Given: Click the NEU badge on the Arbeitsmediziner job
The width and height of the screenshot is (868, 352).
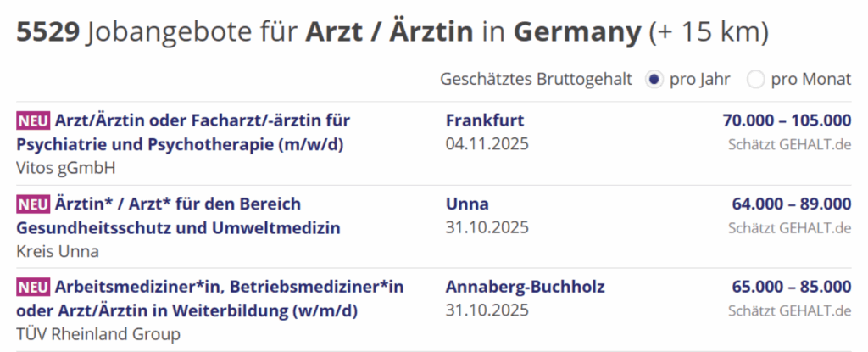Looking at the screenshot, I should (33, 288).
